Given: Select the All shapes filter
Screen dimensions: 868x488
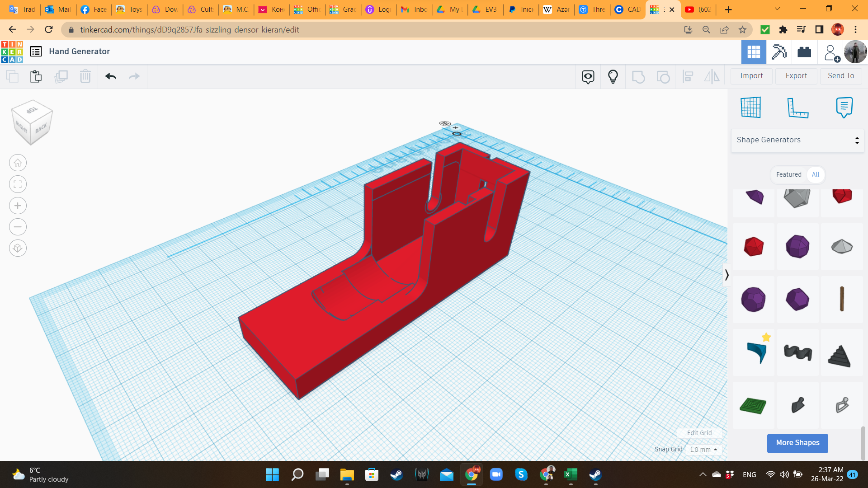Looking at the screenshot, I should tap(815, 174).
